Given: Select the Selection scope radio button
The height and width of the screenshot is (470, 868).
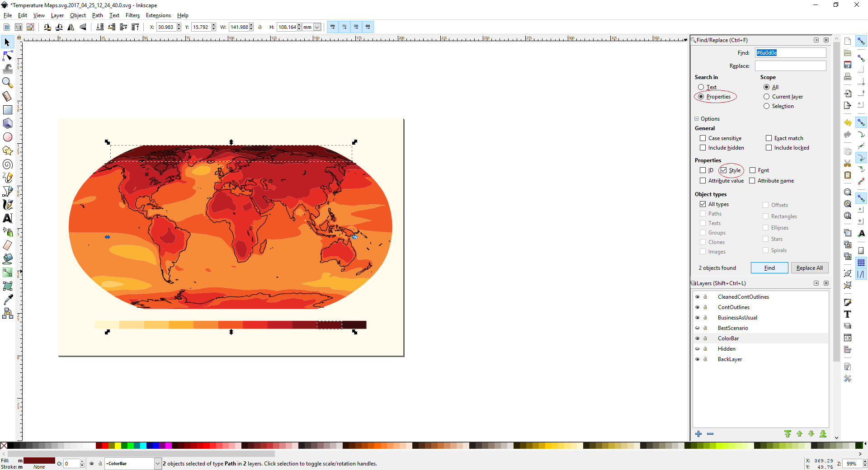Looking at the screenshot, I should coord(766,106).
